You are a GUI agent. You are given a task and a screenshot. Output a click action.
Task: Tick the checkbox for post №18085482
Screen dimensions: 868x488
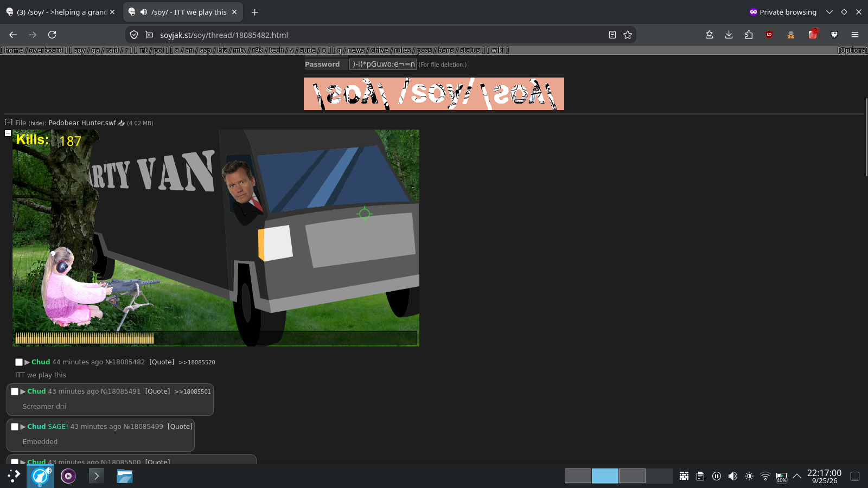pyautogui.click(x=19, y=362)
